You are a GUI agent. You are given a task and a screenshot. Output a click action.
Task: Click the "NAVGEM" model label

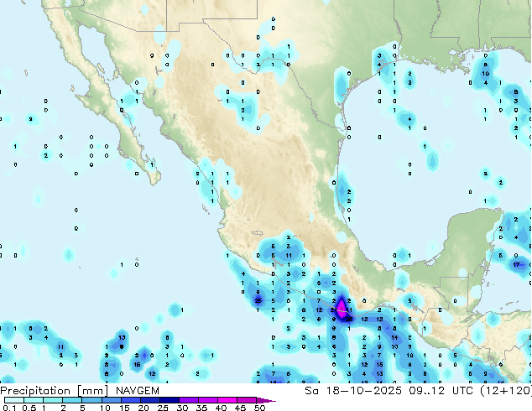point(138,391)
